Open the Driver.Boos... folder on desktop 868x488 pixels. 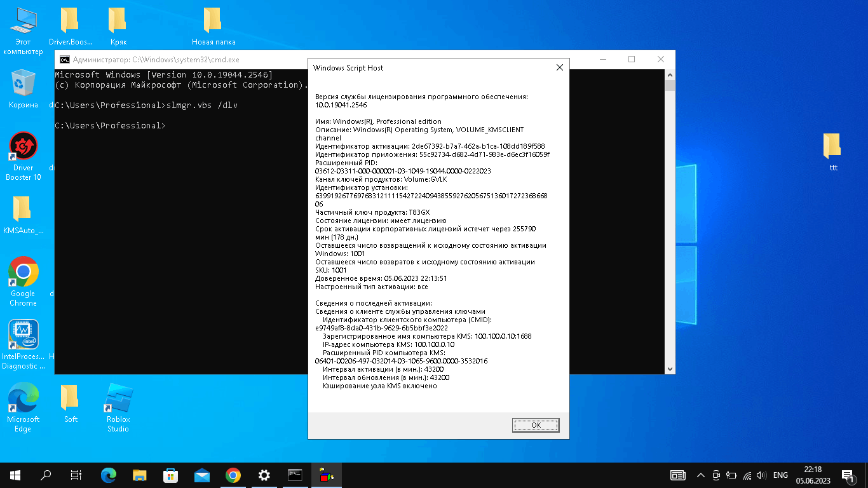(x=71, y=27)
